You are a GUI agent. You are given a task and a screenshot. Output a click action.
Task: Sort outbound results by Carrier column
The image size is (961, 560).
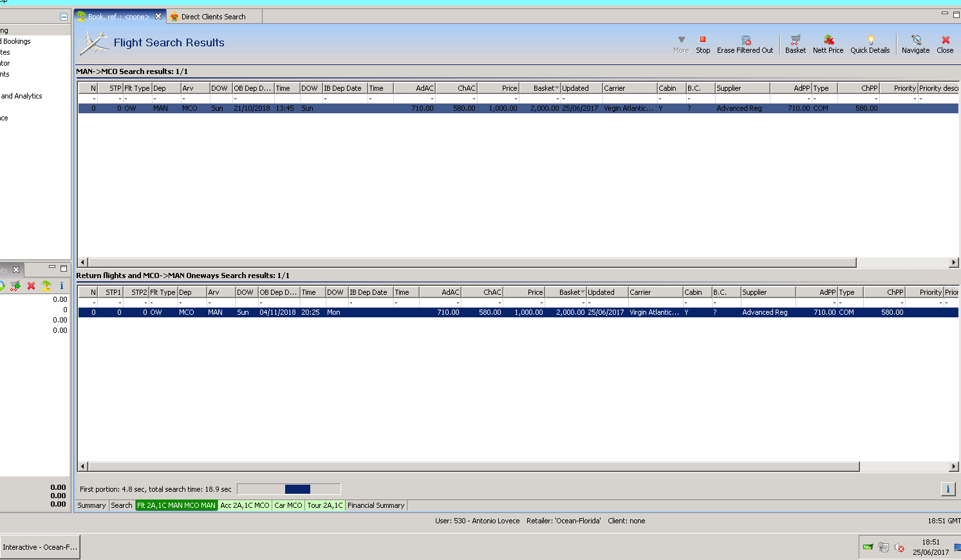(630, 88)
